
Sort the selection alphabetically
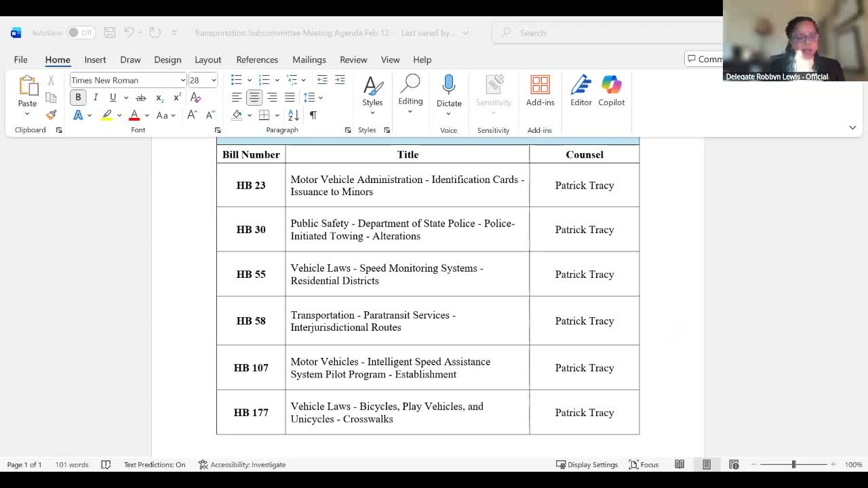pyautogui.click(x=294, y=115)
